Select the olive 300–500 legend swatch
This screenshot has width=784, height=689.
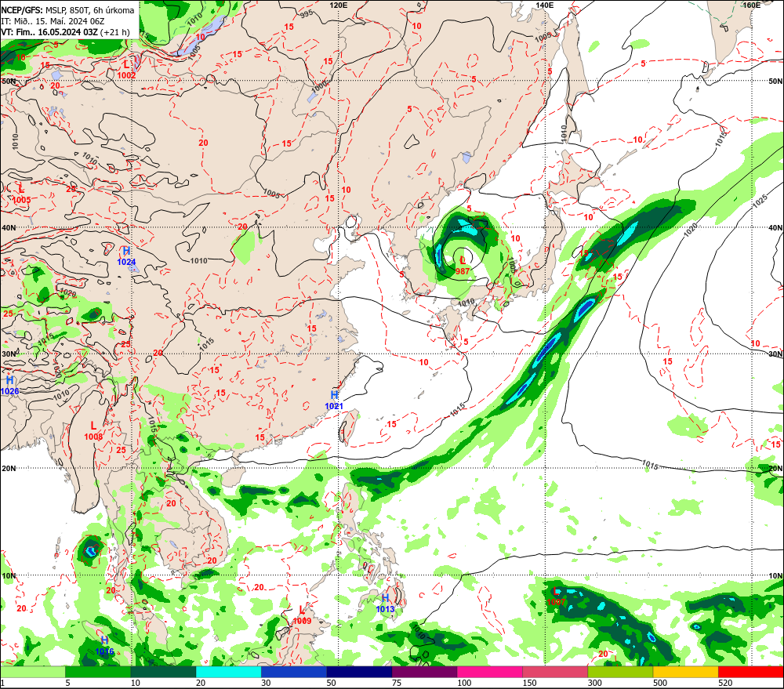pyautogui.click(x=620, y=672)
